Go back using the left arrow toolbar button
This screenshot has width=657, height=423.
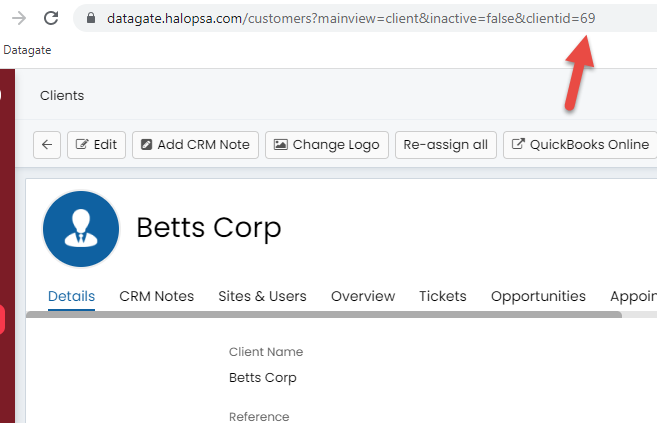tap(47, 144)
